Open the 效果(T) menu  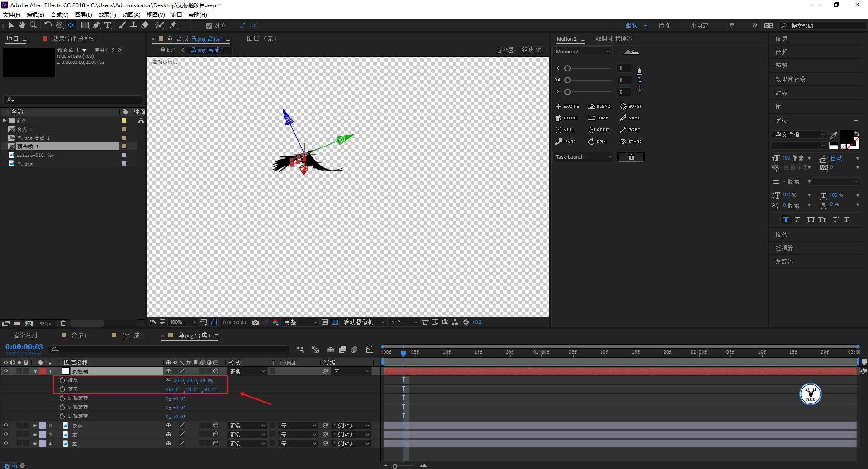click(107, 15)
